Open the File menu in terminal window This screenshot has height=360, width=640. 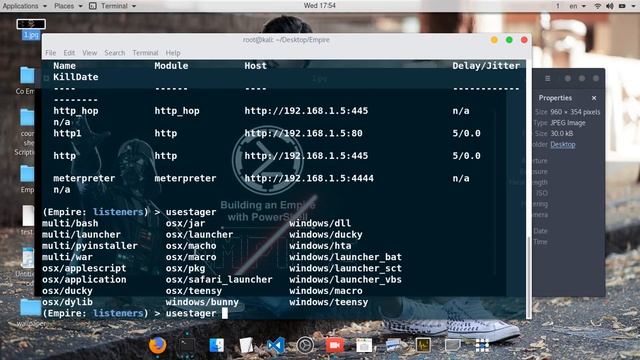[51, 53]
